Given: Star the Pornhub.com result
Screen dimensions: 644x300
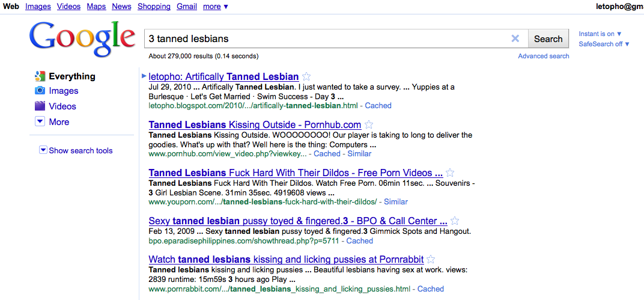Looking at the screenshot, I should [x=369, y=124].
